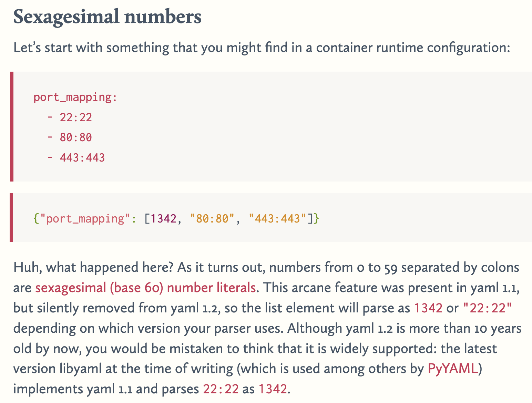The image size is (532, 403).
Task: Click the final inline code 1342
Action: click(273, 389)
